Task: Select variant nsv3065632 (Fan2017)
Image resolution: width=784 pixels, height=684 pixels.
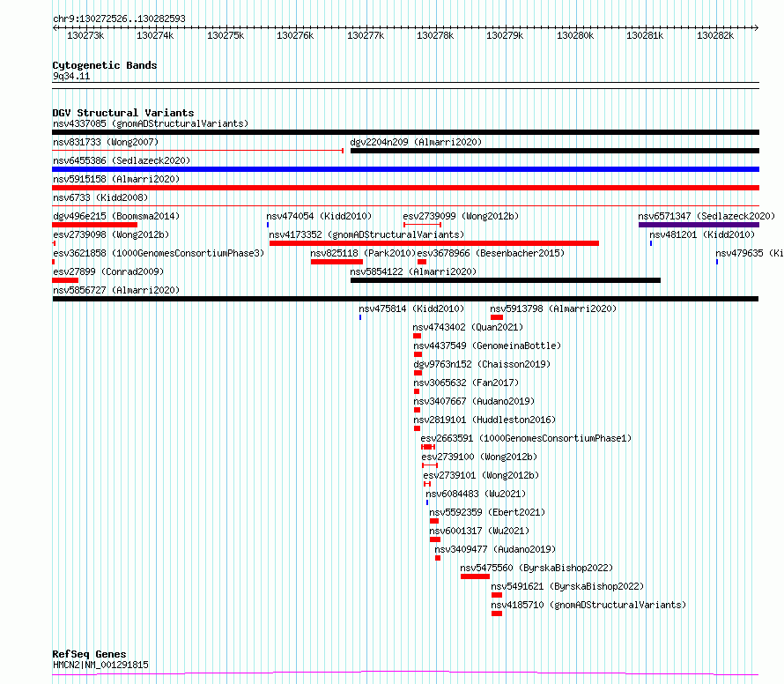Action: (x=466, y=383)
